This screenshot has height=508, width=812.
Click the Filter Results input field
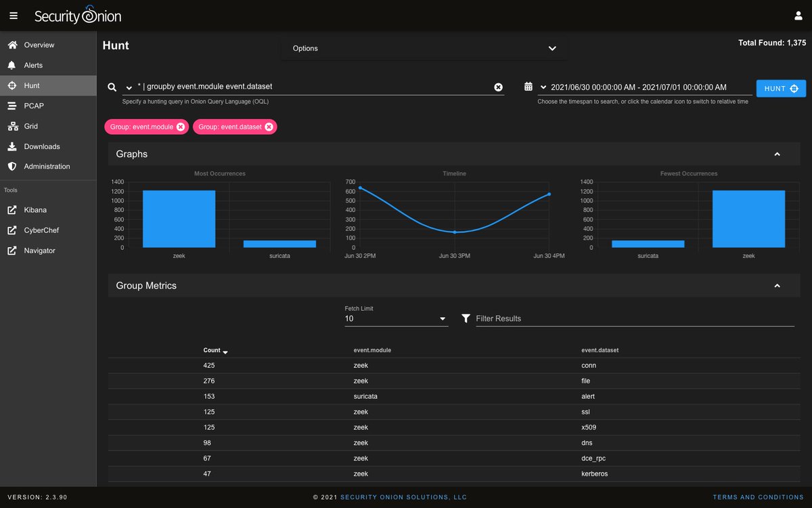coord(635,318)
